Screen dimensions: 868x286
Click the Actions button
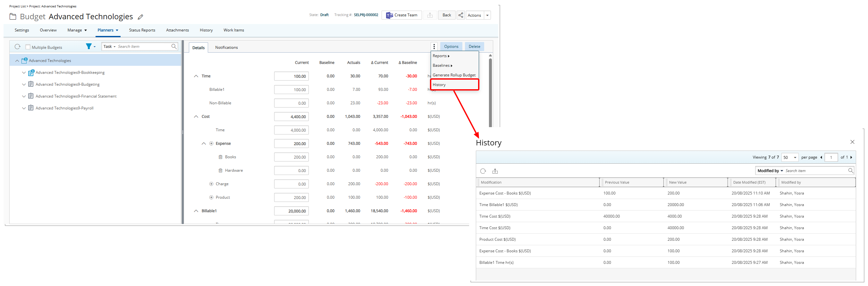point(475,15)
